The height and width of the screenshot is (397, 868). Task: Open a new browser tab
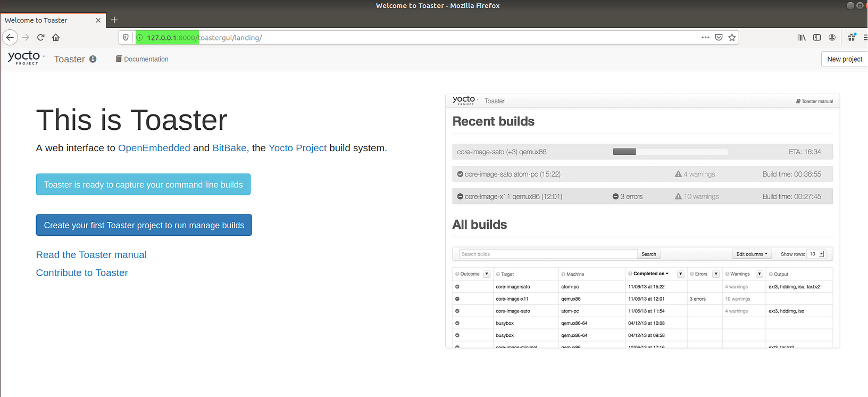[x=114, y=20]
